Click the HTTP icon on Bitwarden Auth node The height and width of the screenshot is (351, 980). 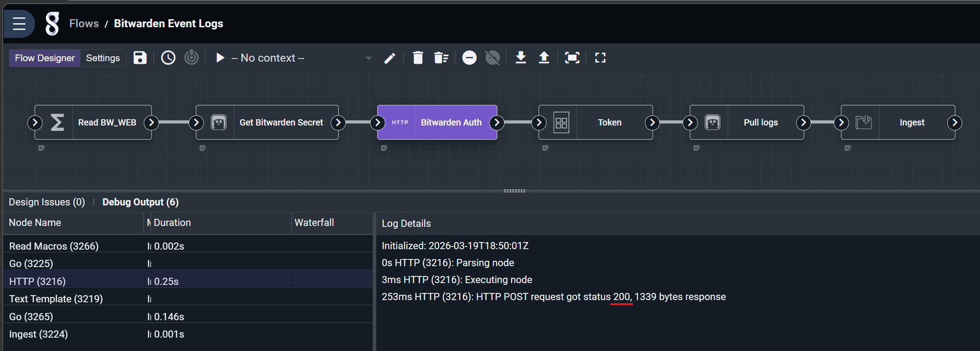coord(400,122)
